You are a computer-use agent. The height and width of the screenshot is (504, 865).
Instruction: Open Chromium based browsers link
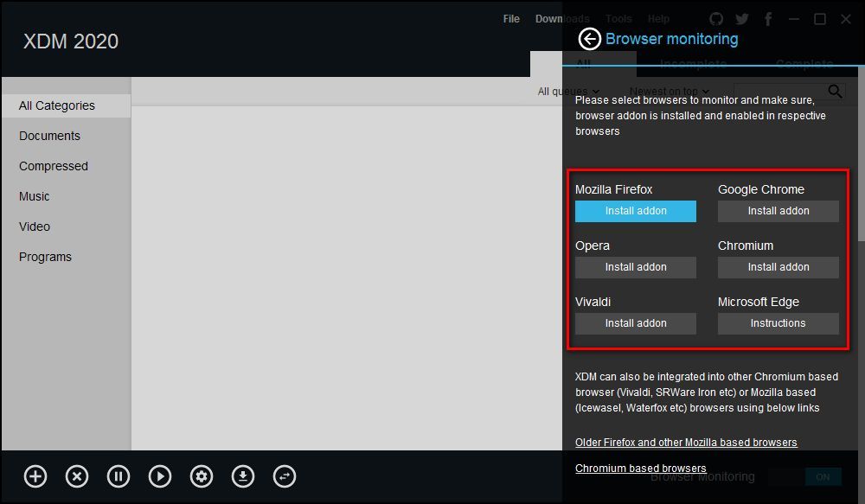tap(640, 469)
